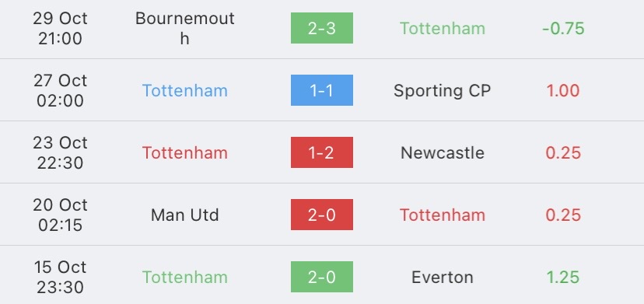The height and width of the screenshot is (304, 644).
Task: Click the red 2-0 score badge
Action: tap(321, 215)
